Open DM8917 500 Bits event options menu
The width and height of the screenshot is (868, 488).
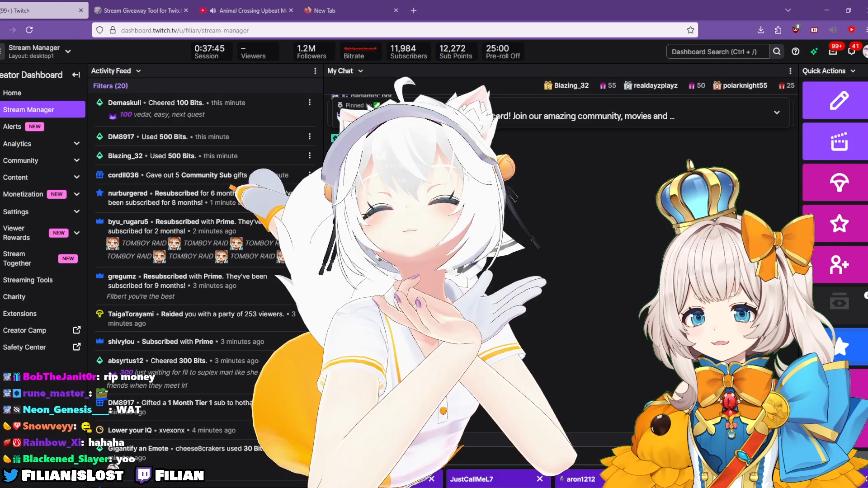tap(310, 136)
